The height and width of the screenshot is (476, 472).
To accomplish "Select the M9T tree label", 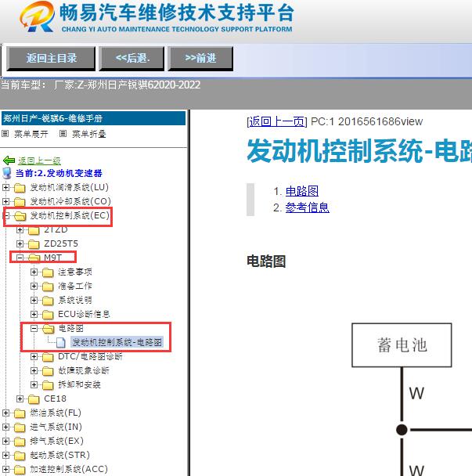I will [52, 258].
